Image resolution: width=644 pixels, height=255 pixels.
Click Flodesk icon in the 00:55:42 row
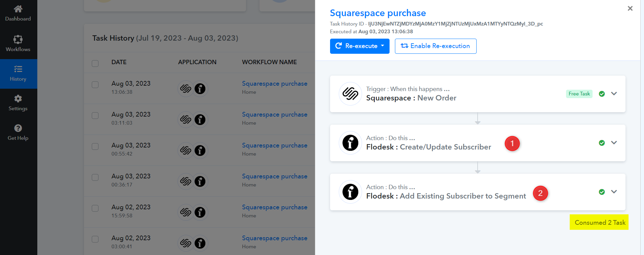(x=200, y=151)
